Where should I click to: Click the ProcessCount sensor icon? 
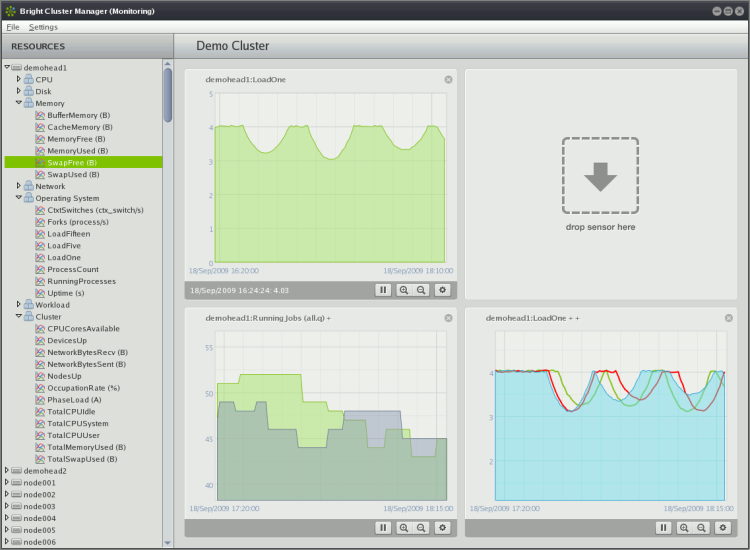(40, 269)
